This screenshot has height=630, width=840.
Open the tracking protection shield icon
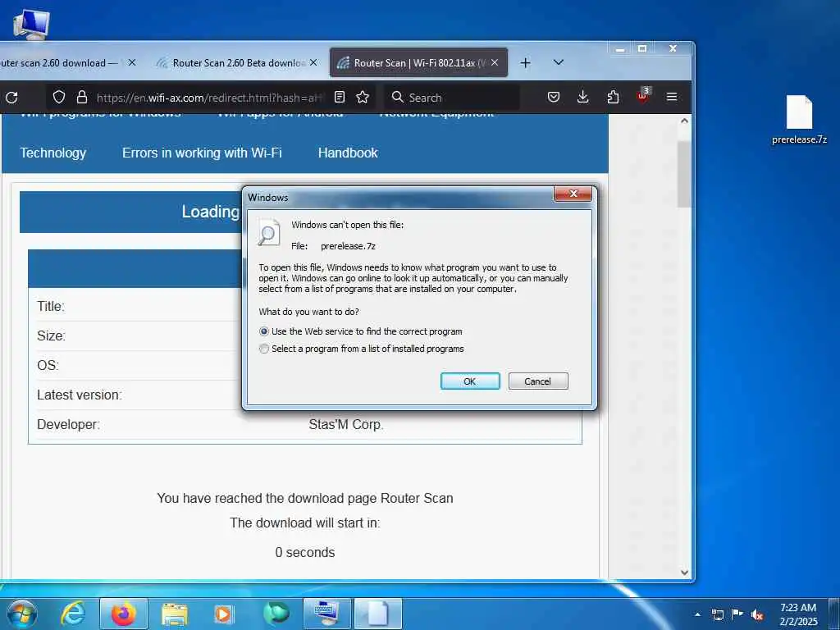click(x=59, y=97)
